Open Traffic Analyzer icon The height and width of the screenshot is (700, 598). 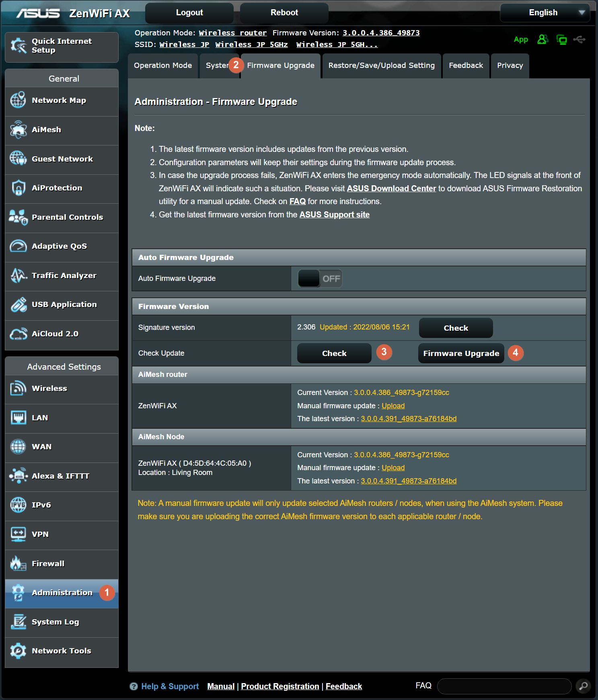pos(18,275)
